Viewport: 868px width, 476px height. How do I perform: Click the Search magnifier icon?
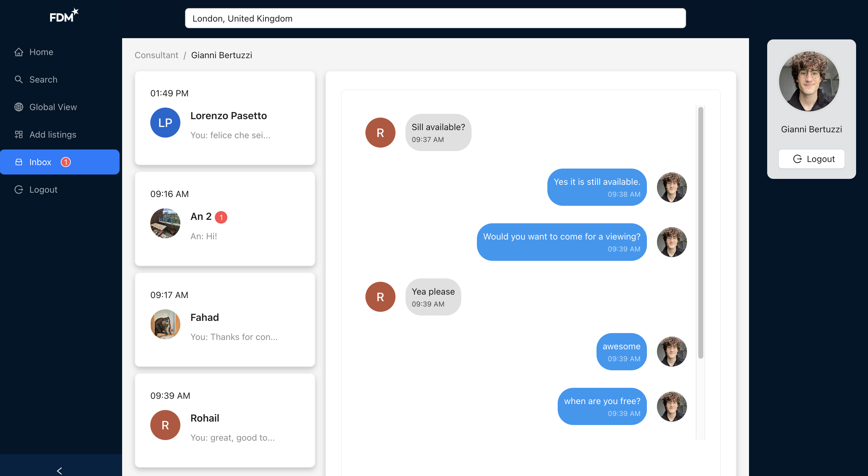coord(19,79)
